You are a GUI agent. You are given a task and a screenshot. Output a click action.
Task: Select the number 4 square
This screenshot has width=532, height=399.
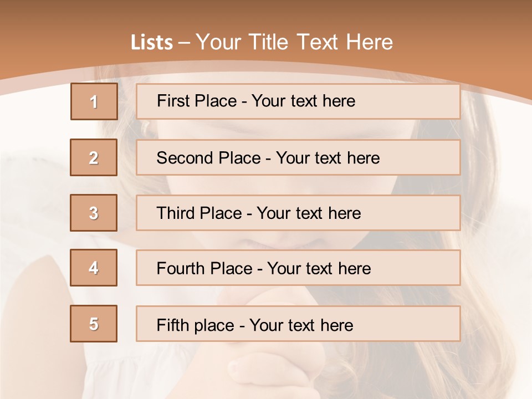click(94, 268)
